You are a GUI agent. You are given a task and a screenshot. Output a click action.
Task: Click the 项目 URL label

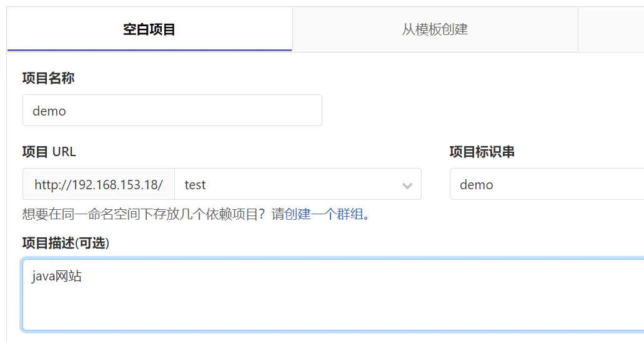coord(49,152)
